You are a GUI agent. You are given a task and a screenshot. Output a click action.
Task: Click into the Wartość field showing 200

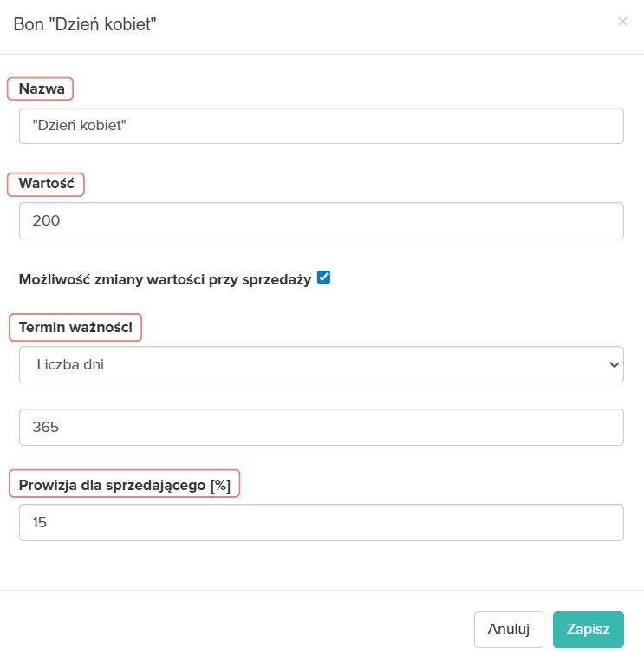pyautogui.click(x=321, y=220)
